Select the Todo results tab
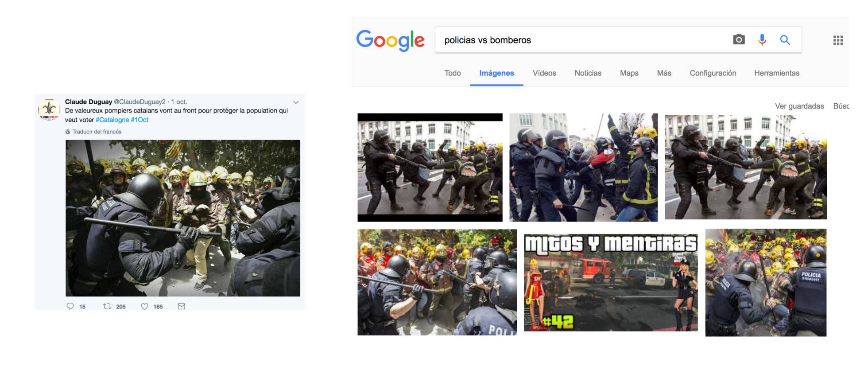This screenshot has width=868, height=378. coord(453,73)
